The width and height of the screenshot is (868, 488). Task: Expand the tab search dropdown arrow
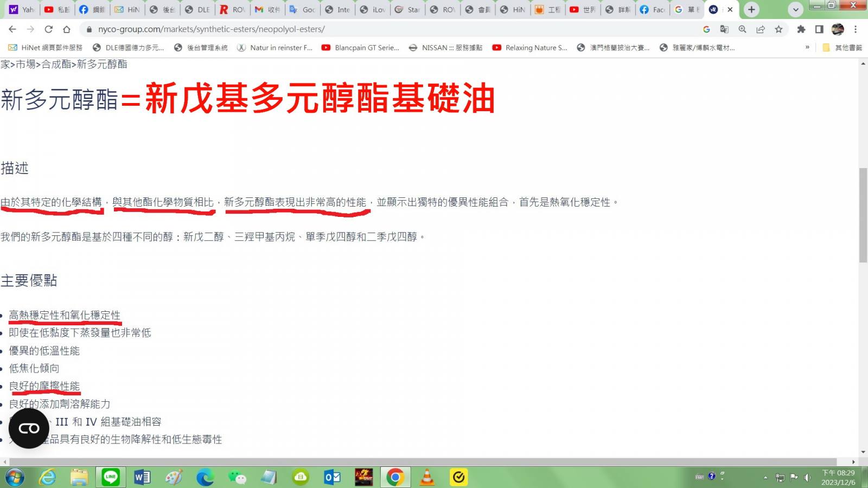point(795,9)
